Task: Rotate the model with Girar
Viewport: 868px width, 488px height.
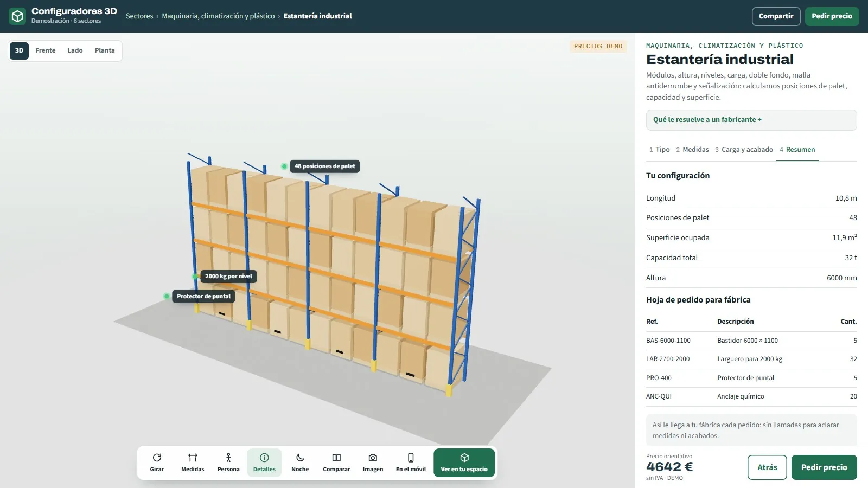Action: click(x=157, y=463)
